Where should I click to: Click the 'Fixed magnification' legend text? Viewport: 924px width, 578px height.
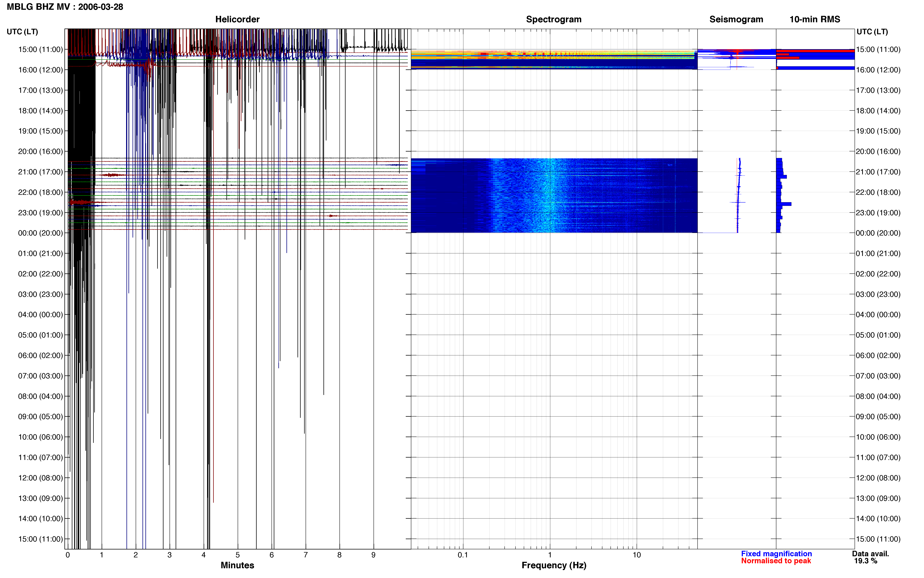coord(776,554)
